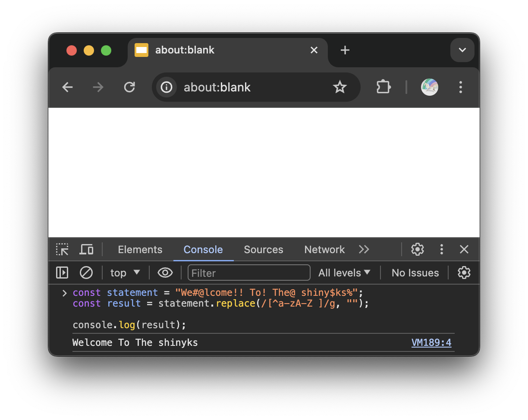
Task: Click the No Issues indicator
Action: (x=415, y=273)
